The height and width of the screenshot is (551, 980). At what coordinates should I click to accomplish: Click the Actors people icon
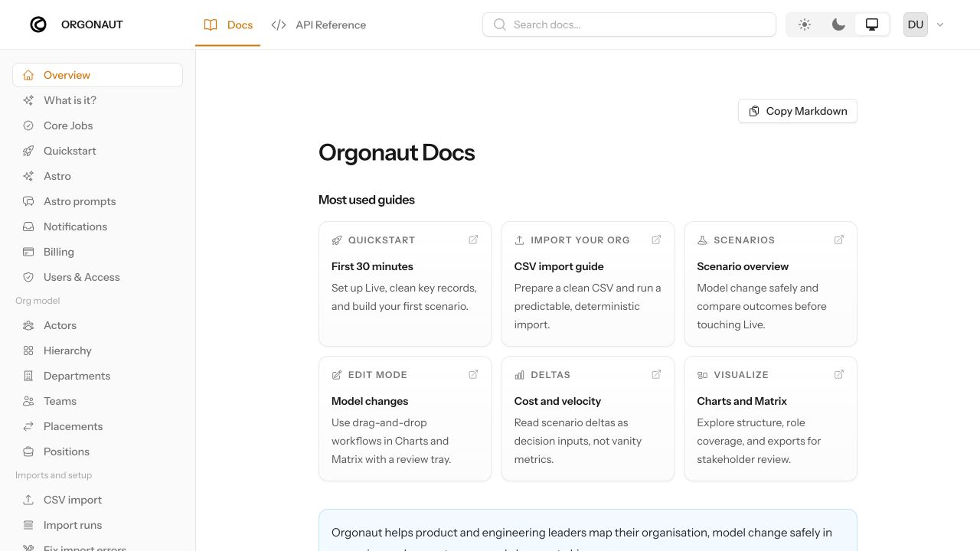click(x=28, y=325)
